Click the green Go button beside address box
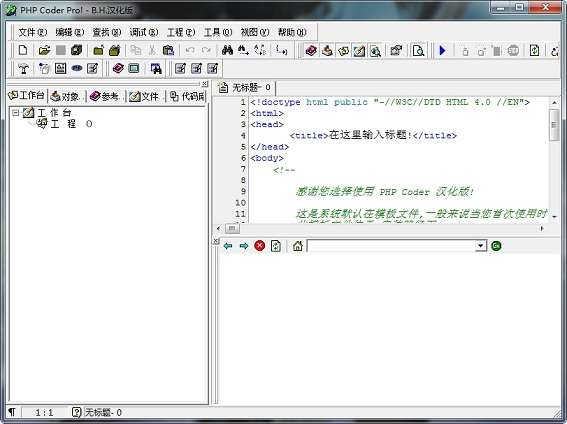 (x=496, y=246)
